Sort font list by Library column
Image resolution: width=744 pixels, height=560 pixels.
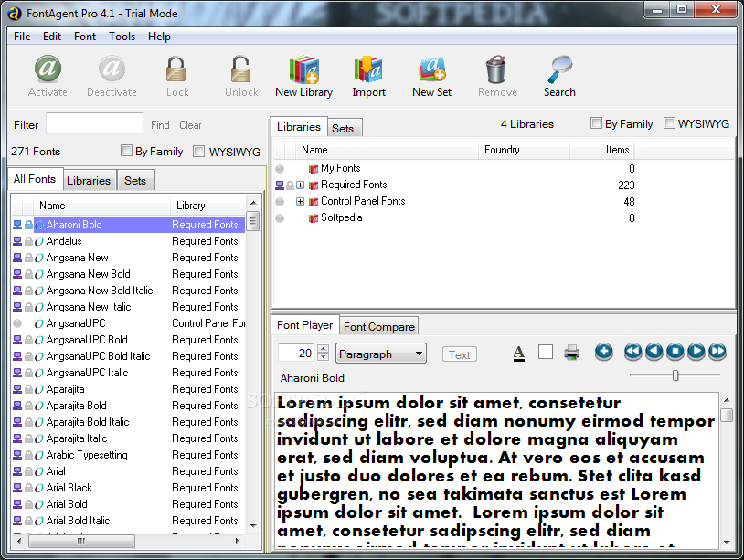pos(207,206)
